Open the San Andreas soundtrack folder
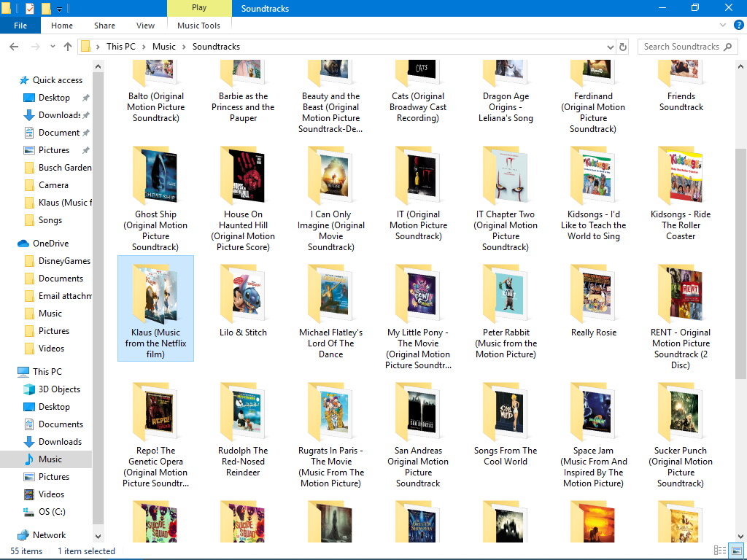The width and height of the screenshot is (747, 560). (418, 435)
